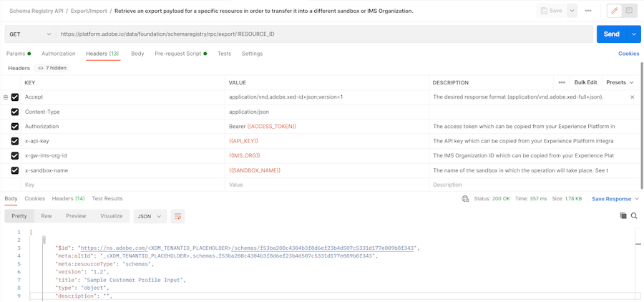Search the response with magnifier icon

click(x=634, y=215)
